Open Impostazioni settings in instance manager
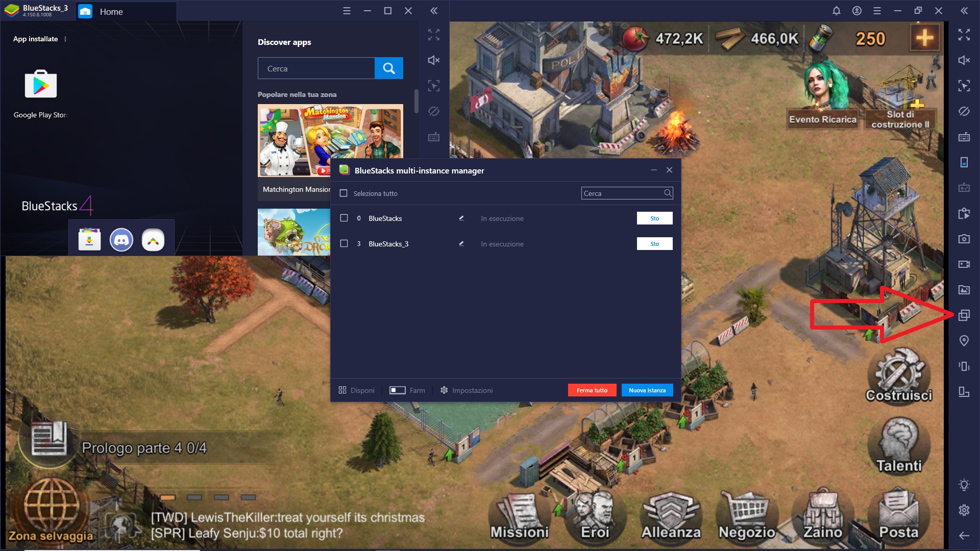 click(467, 390)
